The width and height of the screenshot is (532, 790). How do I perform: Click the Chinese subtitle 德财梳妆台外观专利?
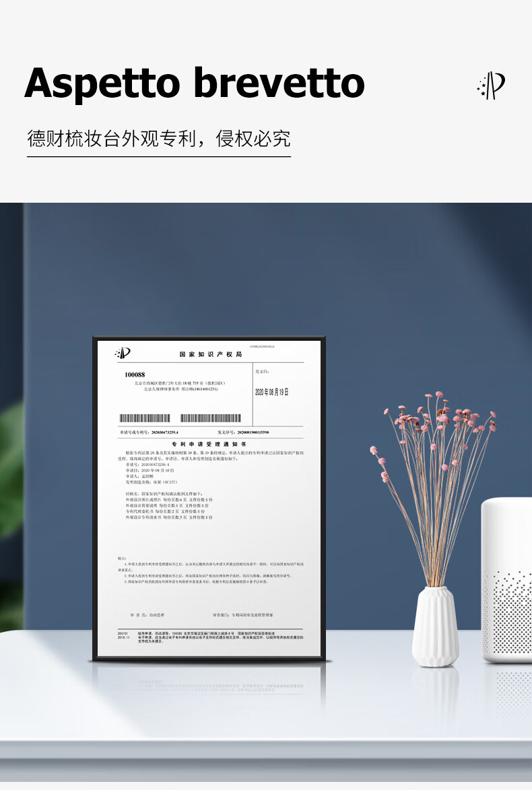tap(114, 139)
